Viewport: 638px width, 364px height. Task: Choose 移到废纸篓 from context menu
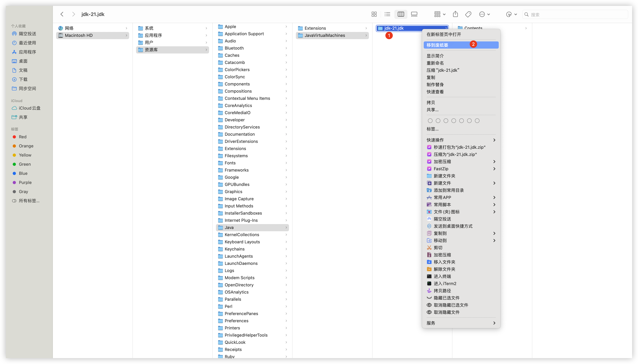click(x=438, y=45)
